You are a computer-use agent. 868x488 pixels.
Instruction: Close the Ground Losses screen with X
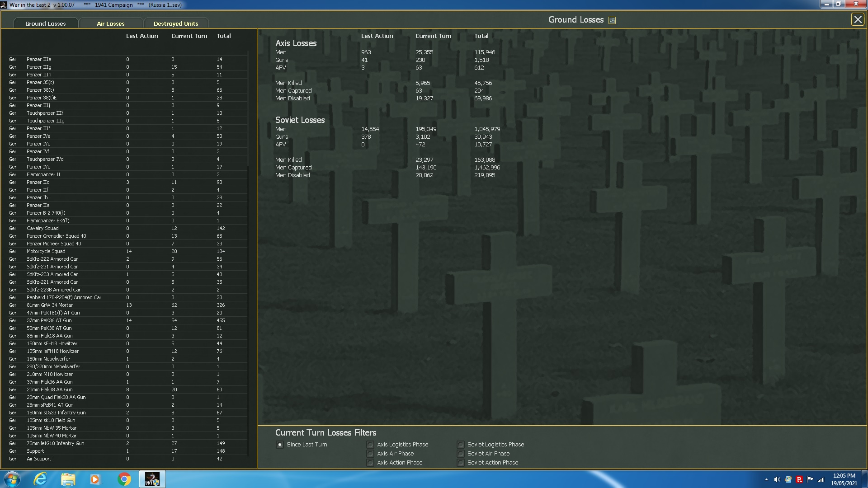[858, 19]
